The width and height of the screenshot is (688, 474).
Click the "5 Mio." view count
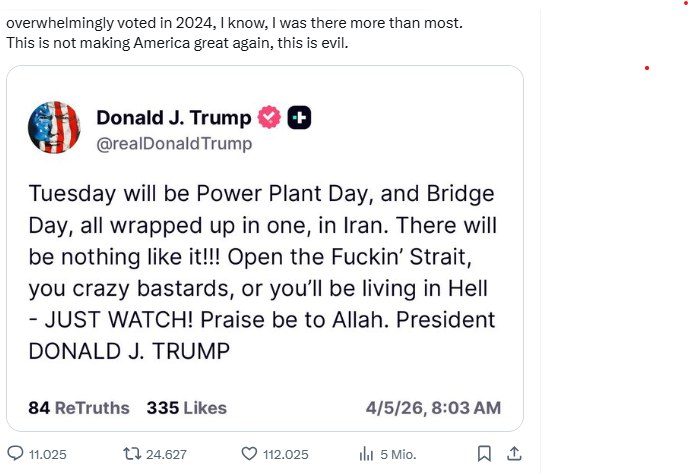[398, 454]
